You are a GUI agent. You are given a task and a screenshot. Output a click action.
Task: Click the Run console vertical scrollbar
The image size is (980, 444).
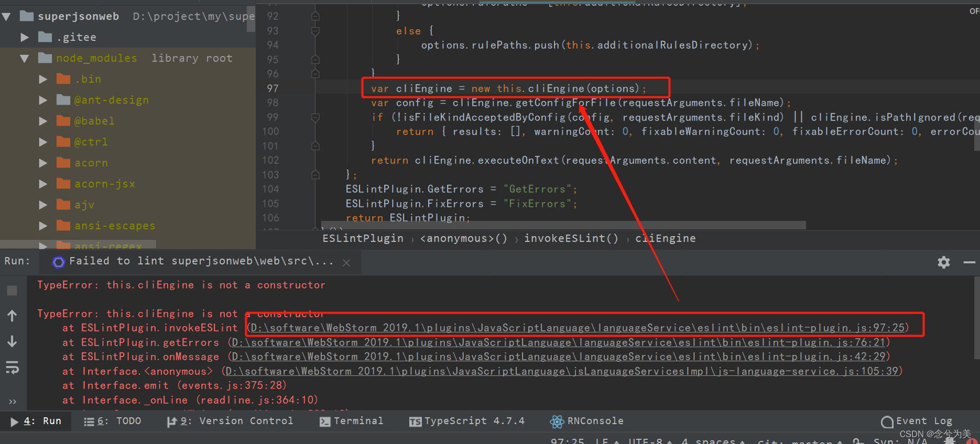(977, 318)
